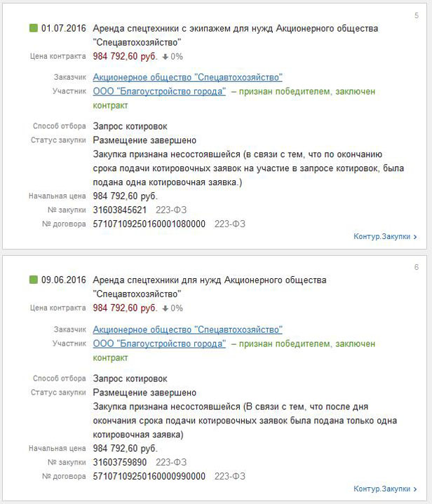Open the Контур.Закупки link in card 5
This screenshot has height=504, width=432.
tap(385, 237)
